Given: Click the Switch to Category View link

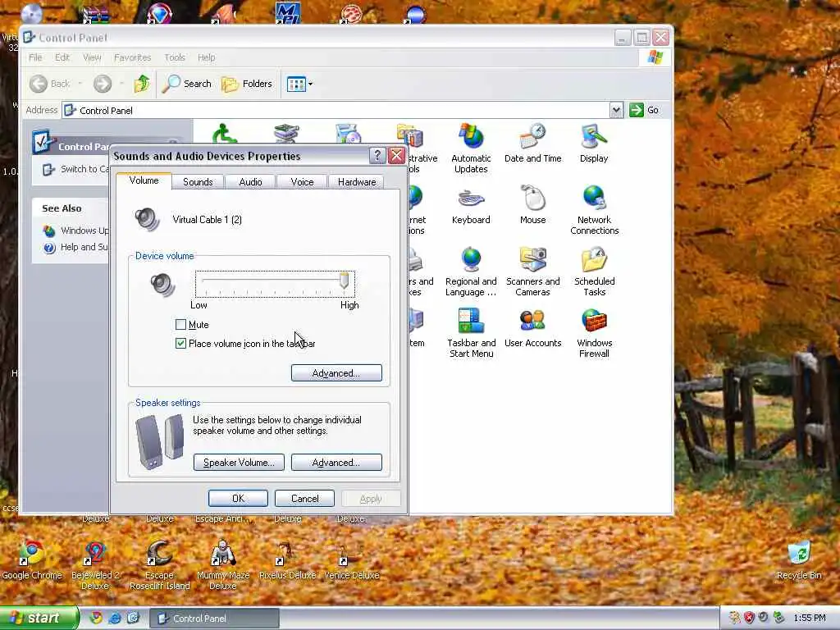Looking at the screenshot, I should click(x=76, y=169).
